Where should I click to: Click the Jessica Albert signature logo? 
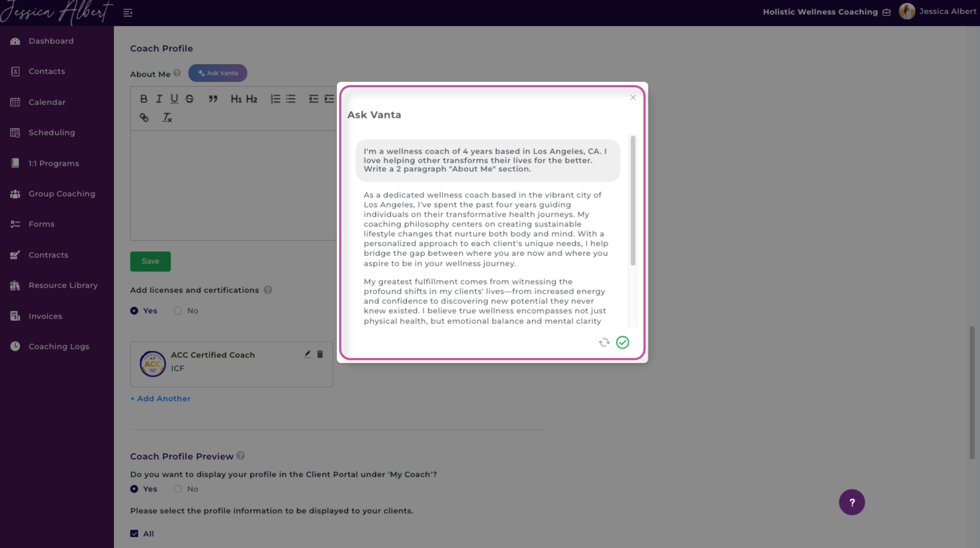56,12
